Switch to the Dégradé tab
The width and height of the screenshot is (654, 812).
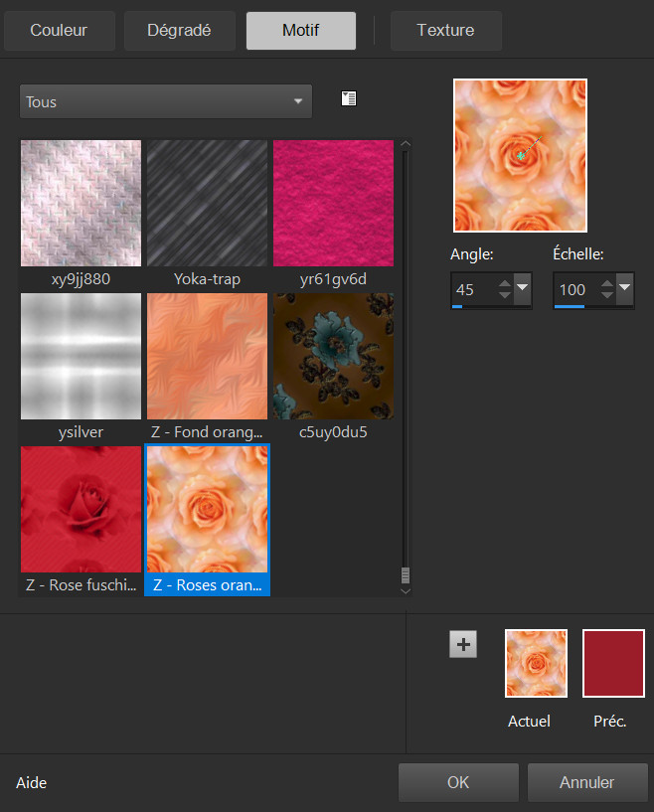coord(180,31)
